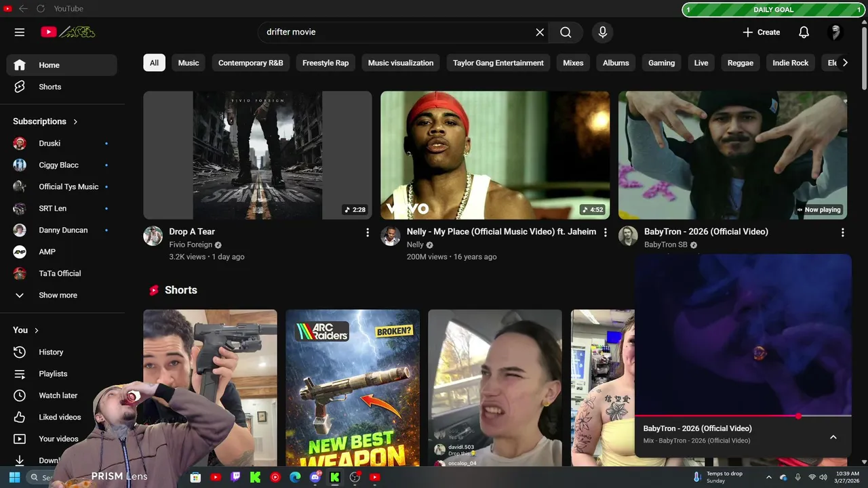Clear the search text with the X
This screenshot has height=488, width=868.
(x=540, y=32)
